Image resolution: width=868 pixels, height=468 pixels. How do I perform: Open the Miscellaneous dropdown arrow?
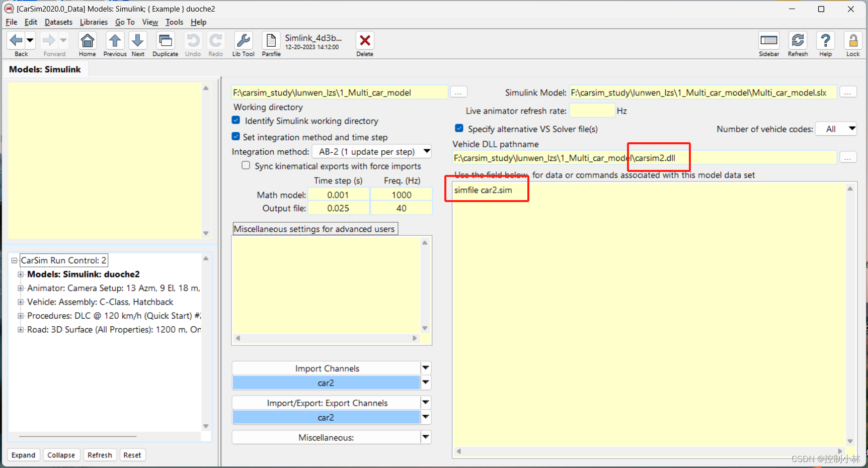coord(426,437)
